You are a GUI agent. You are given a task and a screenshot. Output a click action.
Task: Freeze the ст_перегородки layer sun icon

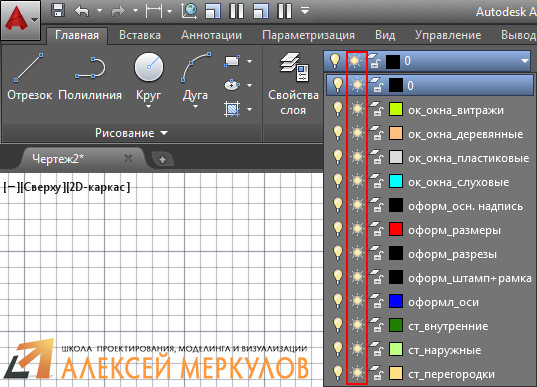[357, 373]
